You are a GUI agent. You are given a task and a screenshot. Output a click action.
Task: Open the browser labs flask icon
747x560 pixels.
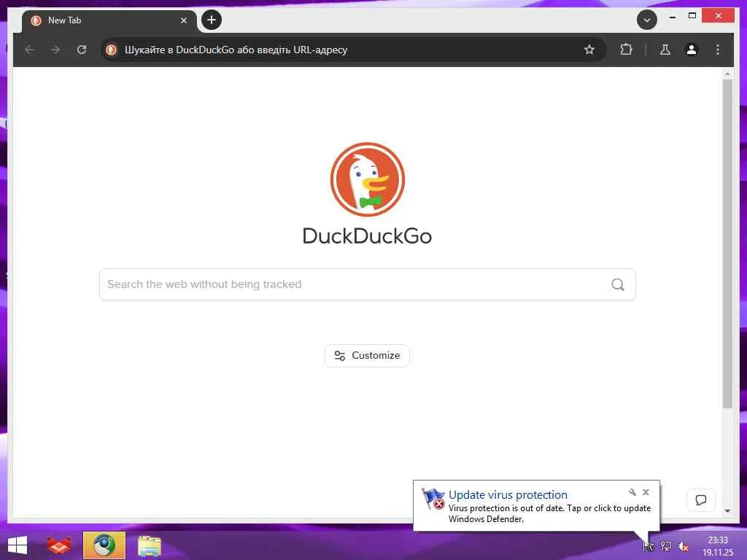(x=665, y=50)
